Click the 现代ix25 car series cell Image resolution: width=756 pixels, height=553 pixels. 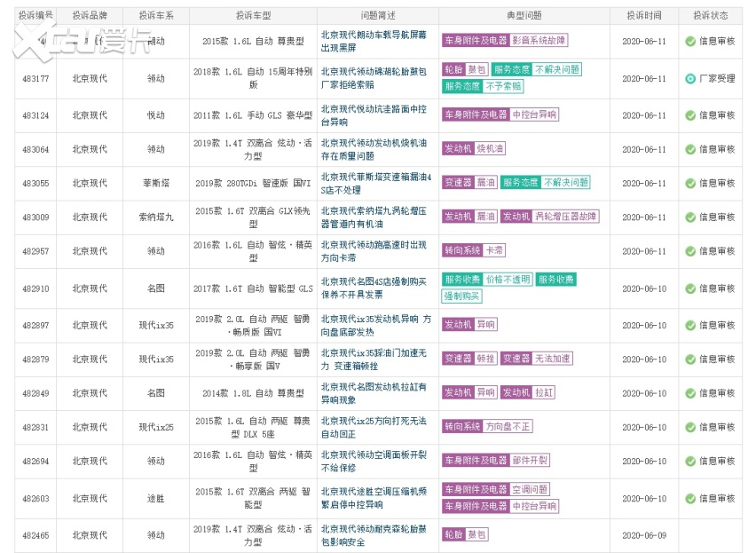(156, 427)
